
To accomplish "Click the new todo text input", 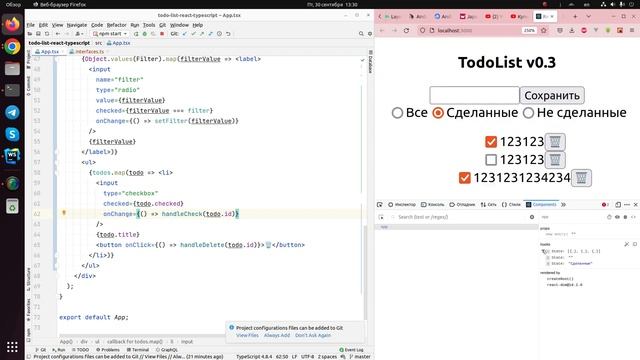I will (x=474, y=95).
